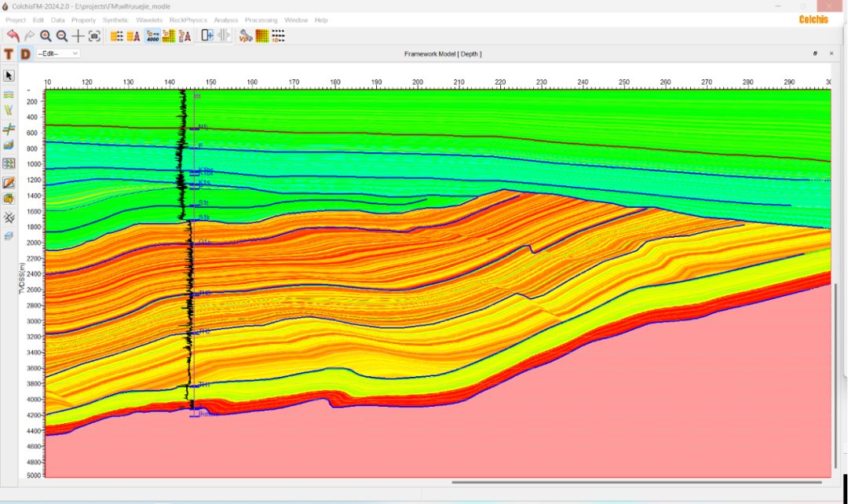848x504 pixels.
Task: Open the Property menu
Action: pos(83,20)
